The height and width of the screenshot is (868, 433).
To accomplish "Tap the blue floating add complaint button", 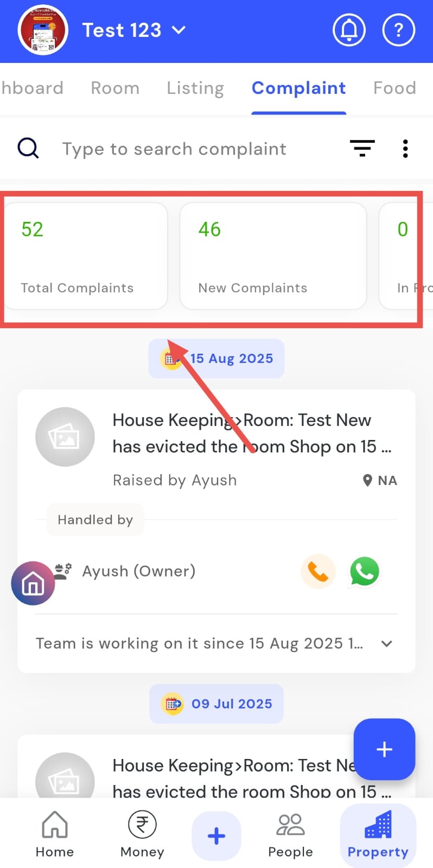I will [x=384, y=749].
